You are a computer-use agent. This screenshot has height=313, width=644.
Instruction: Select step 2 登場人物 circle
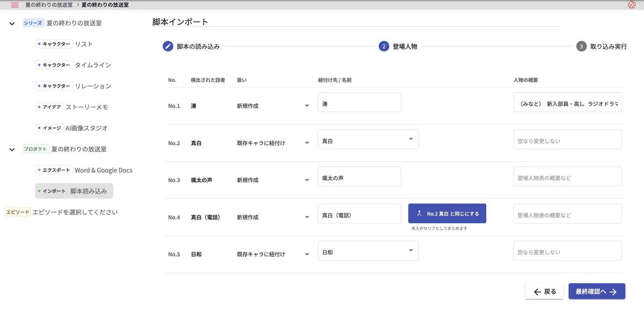coord(384,46)
